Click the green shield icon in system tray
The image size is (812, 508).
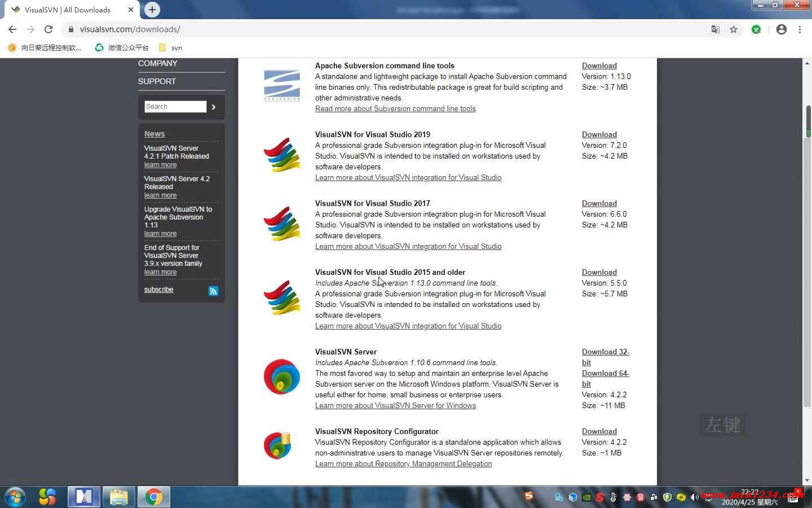click(668, 497)
